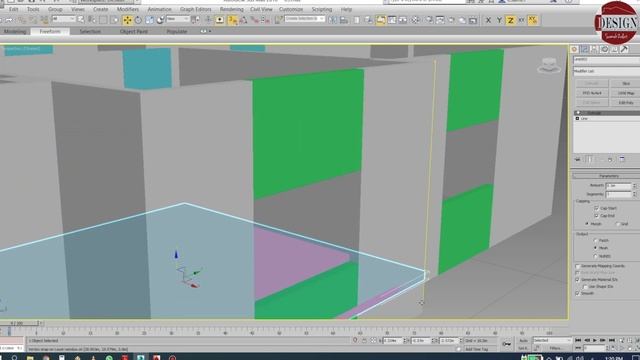Switch to the Object Paint ribbon tab
Image resolution: width=640 pixels, height=360 pixels.
(133, 31)
